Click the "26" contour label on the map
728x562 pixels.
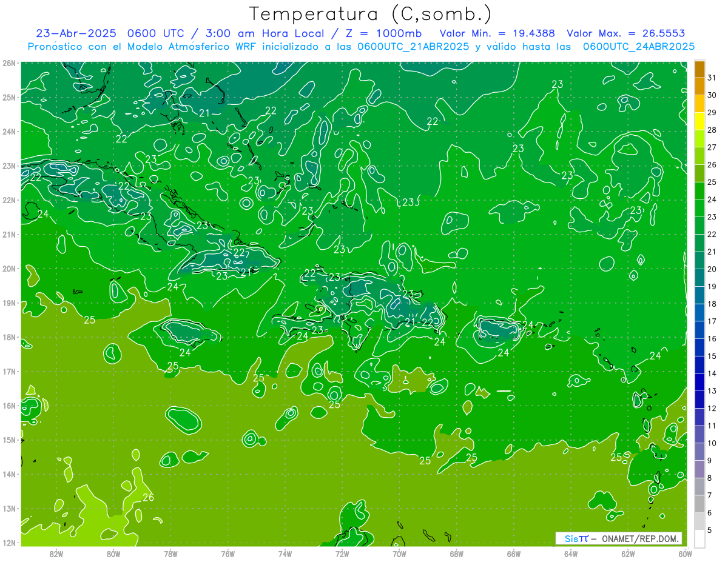point(148,498)
